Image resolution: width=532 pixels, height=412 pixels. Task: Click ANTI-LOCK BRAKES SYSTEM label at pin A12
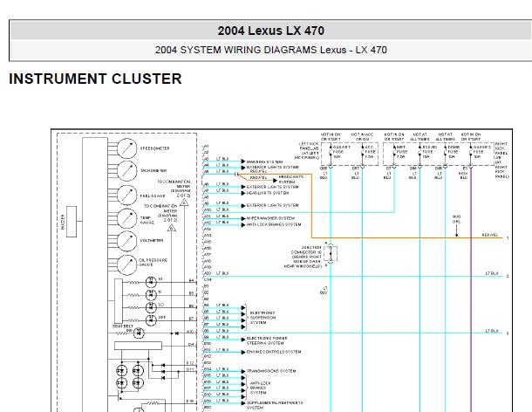coord(274,224)
